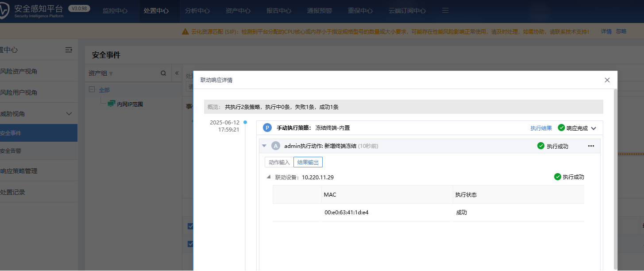Collapse the admin执行动作 row triangle
The width and height of the screenshot is (644, 271).
264,146
